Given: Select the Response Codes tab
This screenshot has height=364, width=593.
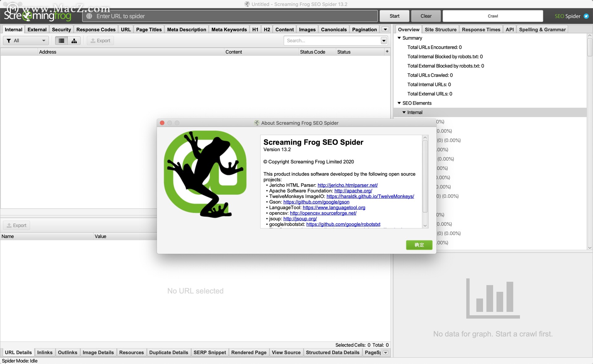Looking at the screenshot, I should [x=96, y=29].
